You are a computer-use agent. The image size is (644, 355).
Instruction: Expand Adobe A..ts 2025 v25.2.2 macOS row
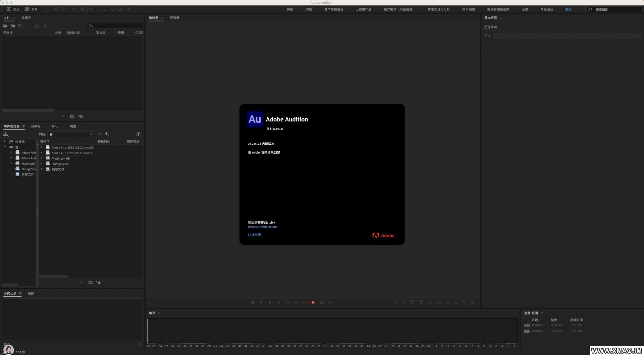tap(41, 147)
